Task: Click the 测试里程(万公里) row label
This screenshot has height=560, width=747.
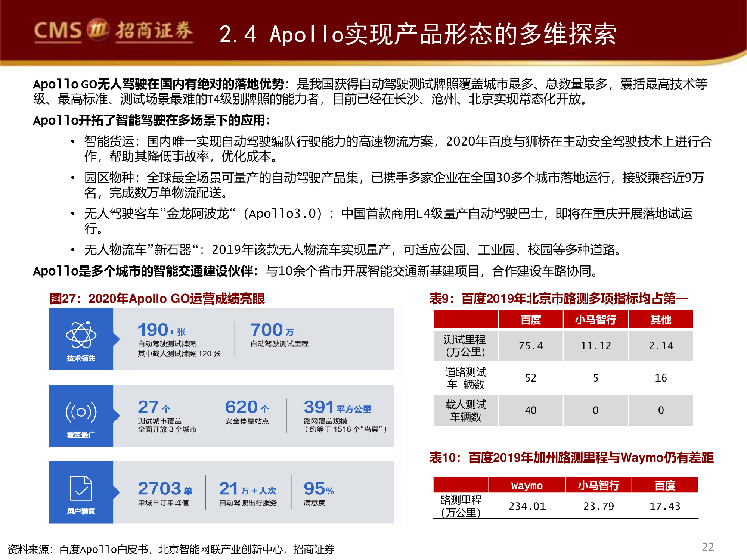Action: coord(465,346)
